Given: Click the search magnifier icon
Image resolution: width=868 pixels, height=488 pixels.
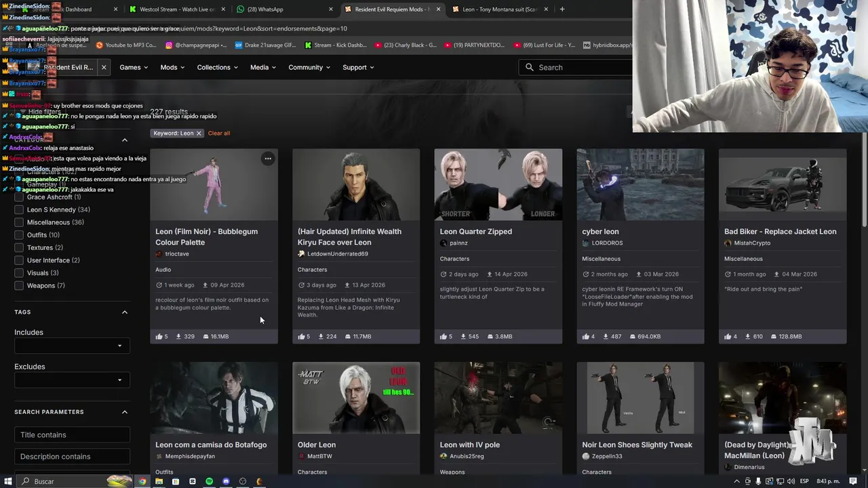Looking at the screenshot, I should tap(530, 67).
